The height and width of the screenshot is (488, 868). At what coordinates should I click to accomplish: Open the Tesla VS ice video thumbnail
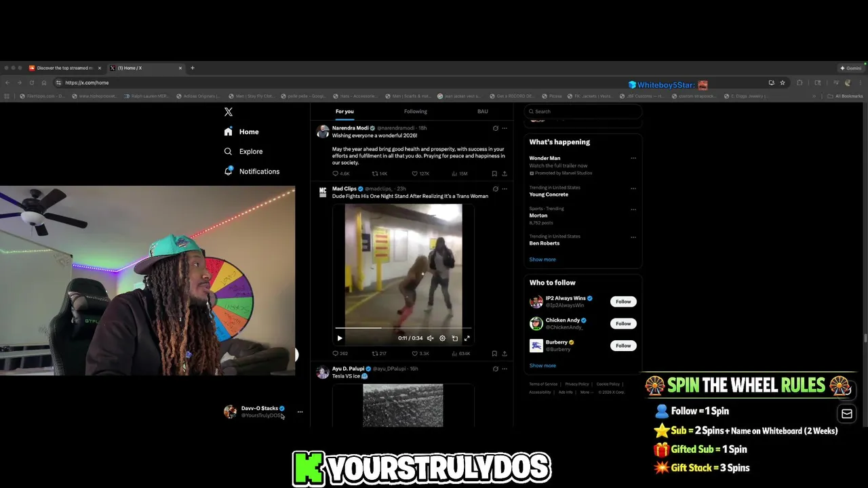pyautogui.click(x=403, y=405)
